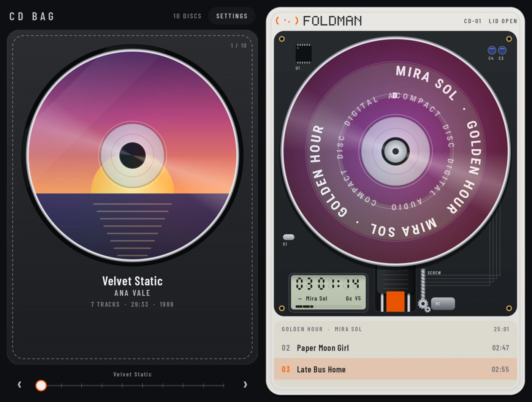Pick the Velvet Static sunset disc artwork
This screenshot has width=532, height=402.
click(x=132, y=155)
